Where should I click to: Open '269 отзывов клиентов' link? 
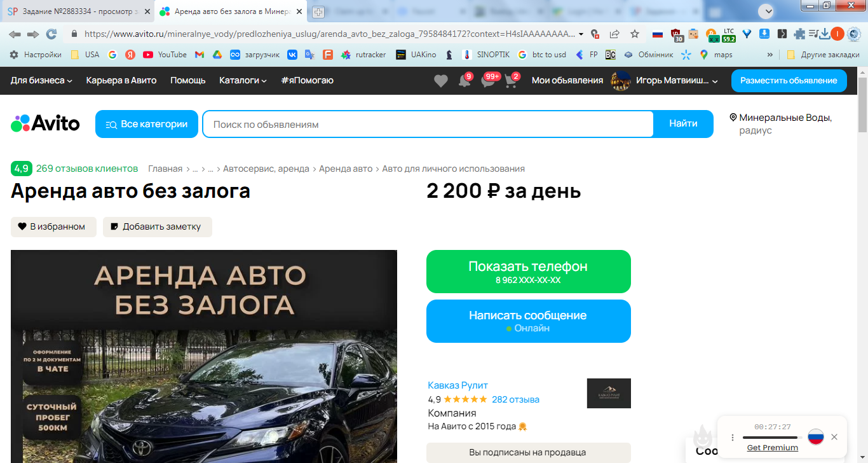pyautogui.click(x=87, y=169)
